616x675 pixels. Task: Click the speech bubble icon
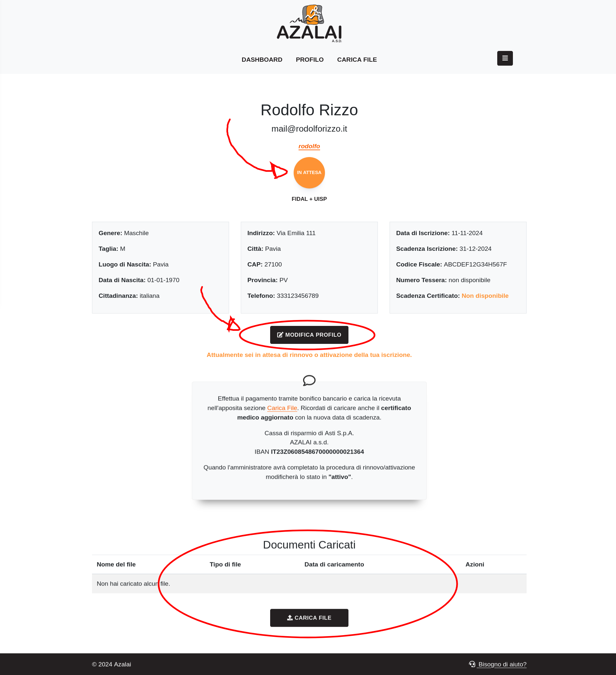tap(309, 380)
